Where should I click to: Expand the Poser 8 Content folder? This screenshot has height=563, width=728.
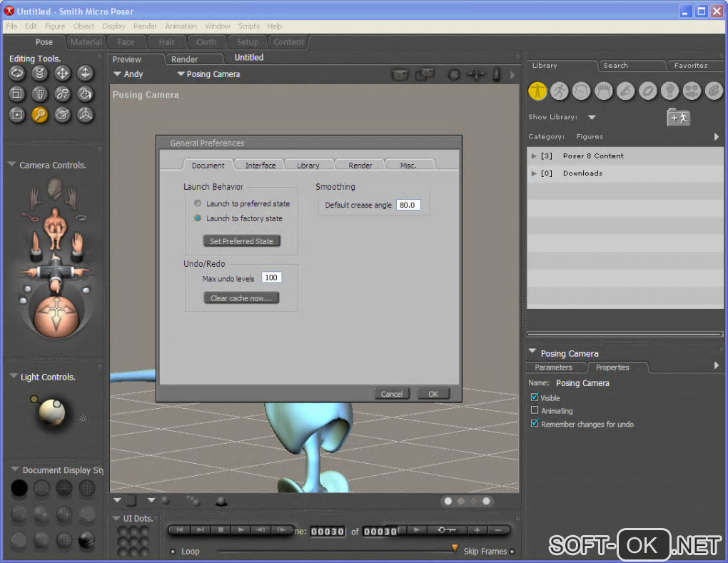pos(534,156)
